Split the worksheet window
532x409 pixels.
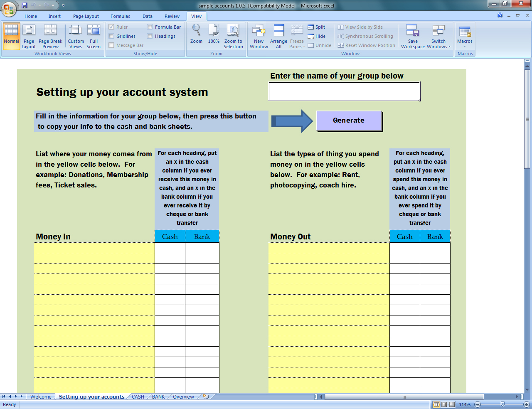click(x=316, y=27)
